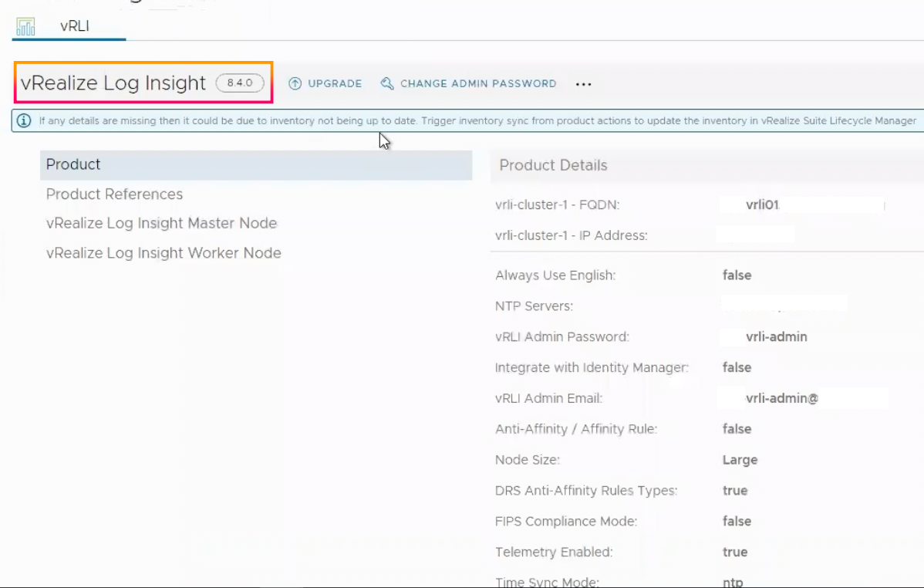
Task: Click vrli-cluster-1 - FQDN label
Action: coord(557,204)
